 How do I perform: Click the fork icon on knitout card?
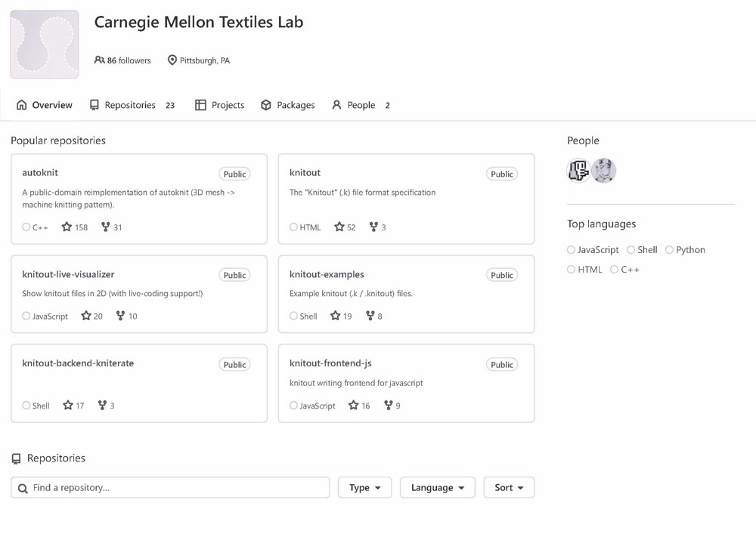click(x=373, y=227)
